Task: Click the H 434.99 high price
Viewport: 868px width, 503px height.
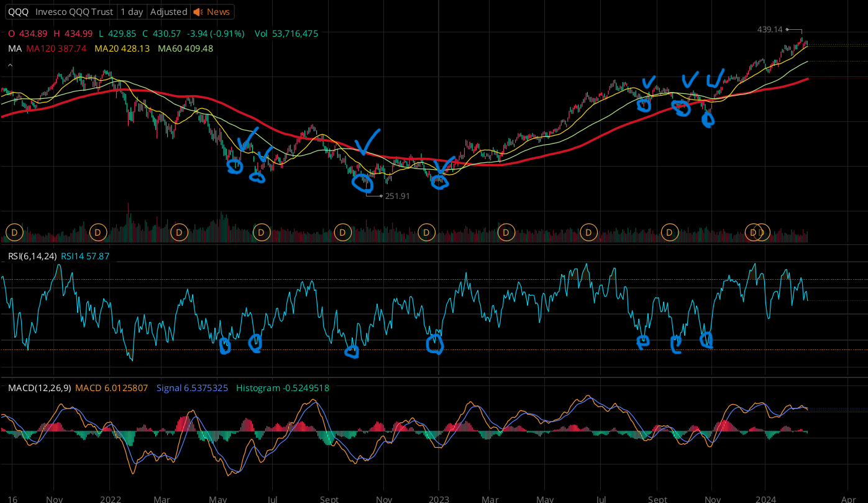Action: [73, 34]
